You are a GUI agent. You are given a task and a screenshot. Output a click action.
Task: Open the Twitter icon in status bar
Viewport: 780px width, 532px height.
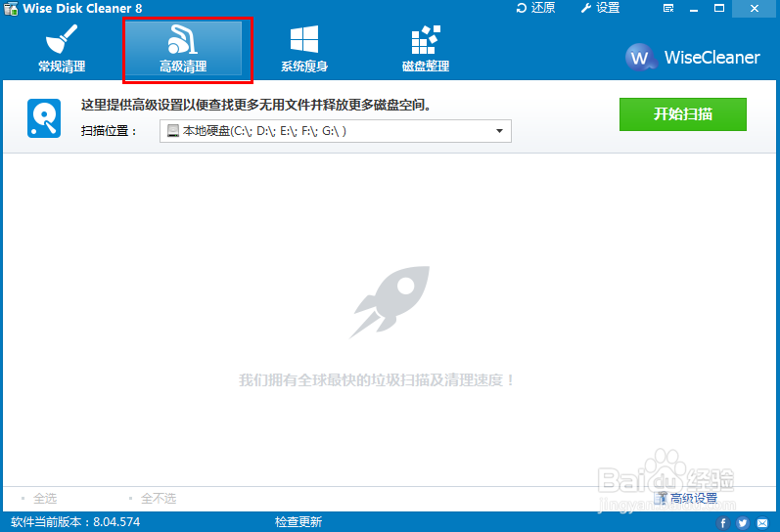pyautogui.click(x=743, y=523)
